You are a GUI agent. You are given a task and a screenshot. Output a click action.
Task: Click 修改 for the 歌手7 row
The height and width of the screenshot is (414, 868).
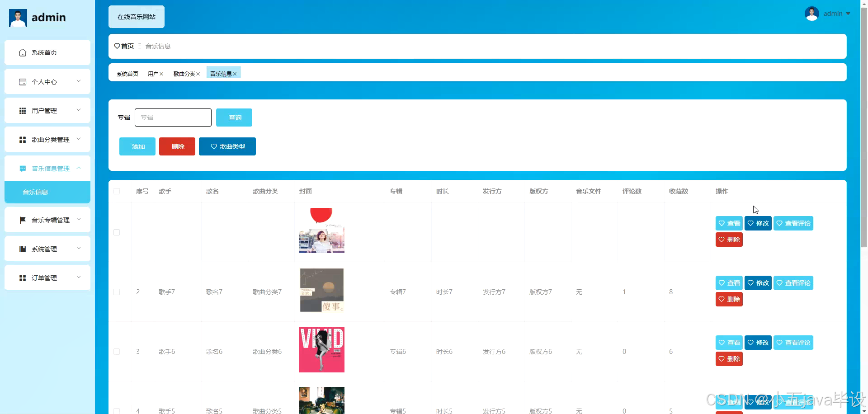click(x=758, y=283)
